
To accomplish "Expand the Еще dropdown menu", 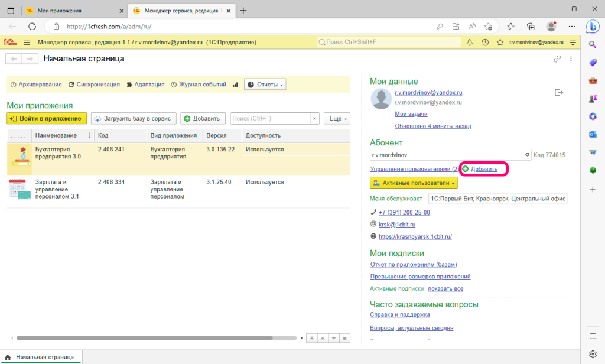I will (x=337, y=119).
